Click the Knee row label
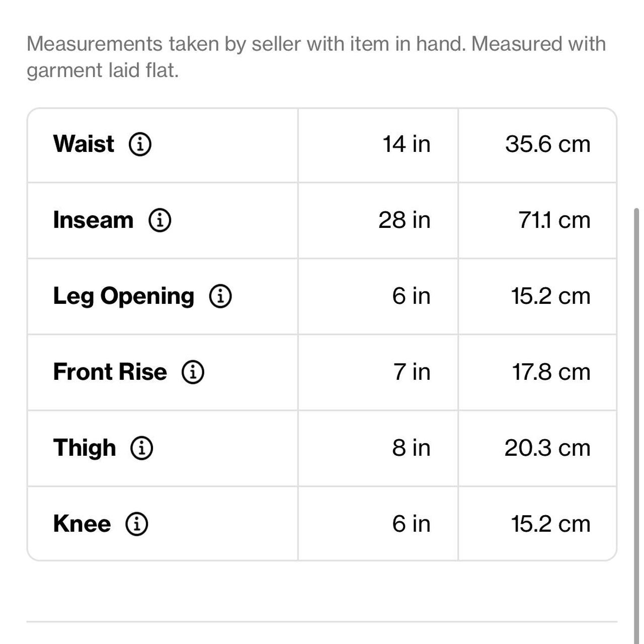 pyautogui.click(x=82, y=524)
